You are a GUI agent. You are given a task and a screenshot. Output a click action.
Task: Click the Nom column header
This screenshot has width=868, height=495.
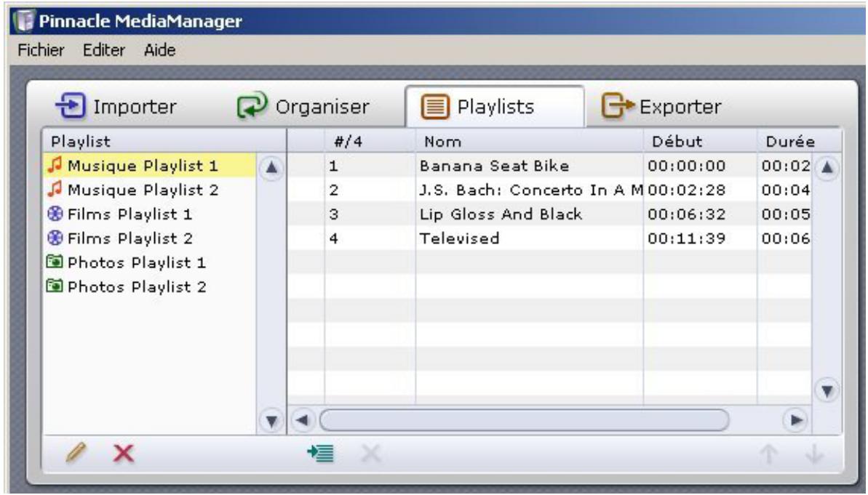tap(530, 142)
